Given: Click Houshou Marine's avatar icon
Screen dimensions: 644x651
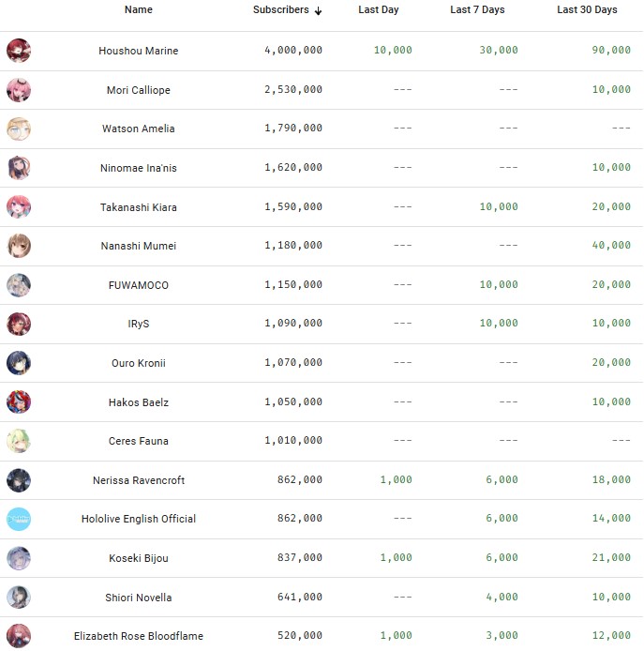Looking at the screenshot, I should tap(19, 51).
